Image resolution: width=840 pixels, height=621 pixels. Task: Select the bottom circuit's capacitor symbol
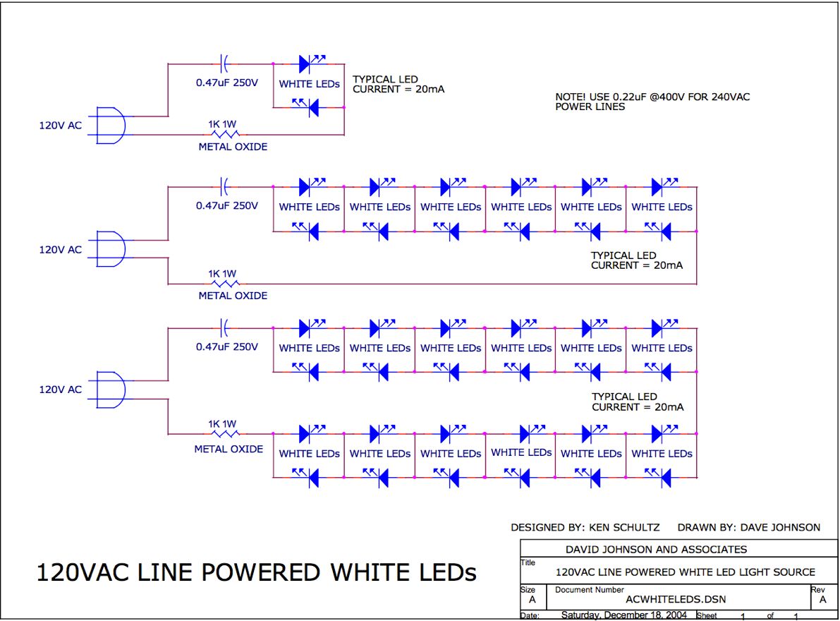tap(224, 328)
